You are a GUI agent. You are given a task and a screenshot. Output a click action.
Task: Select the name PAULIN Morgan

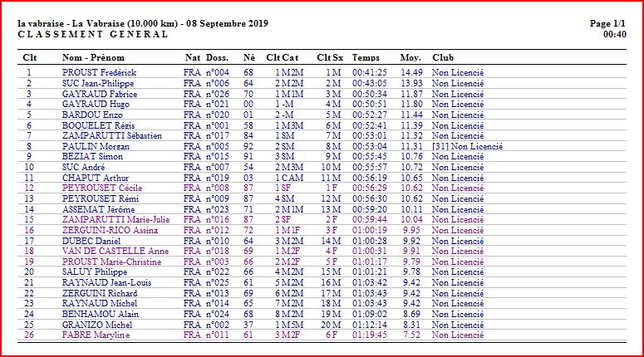point(96,146)
